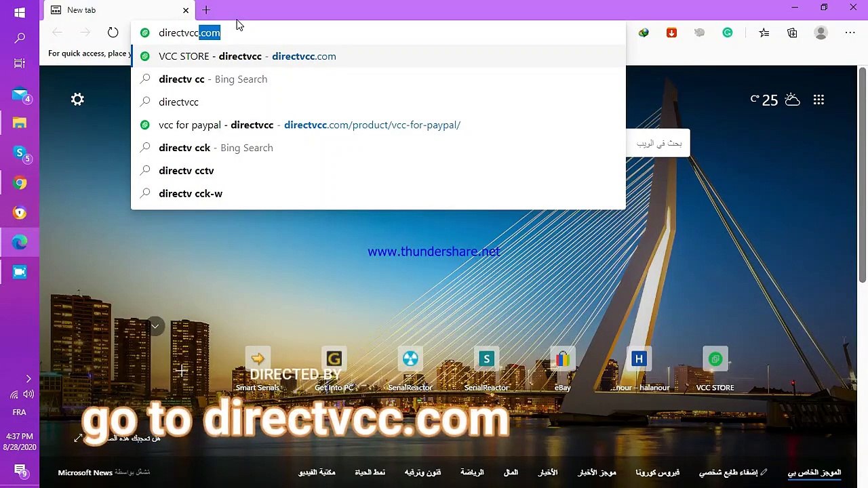Open the Action Center notifications icon

[x=20, y=470]
